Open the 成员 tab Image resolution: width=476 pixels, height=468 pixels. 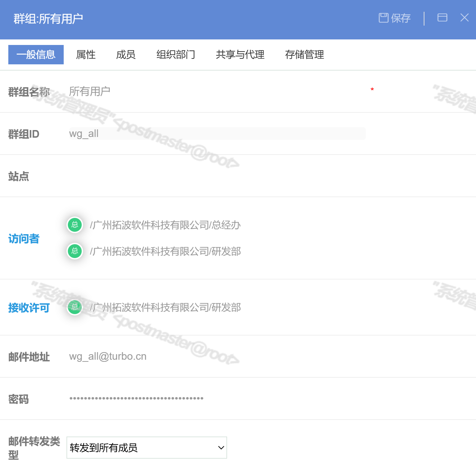[126, 55]
